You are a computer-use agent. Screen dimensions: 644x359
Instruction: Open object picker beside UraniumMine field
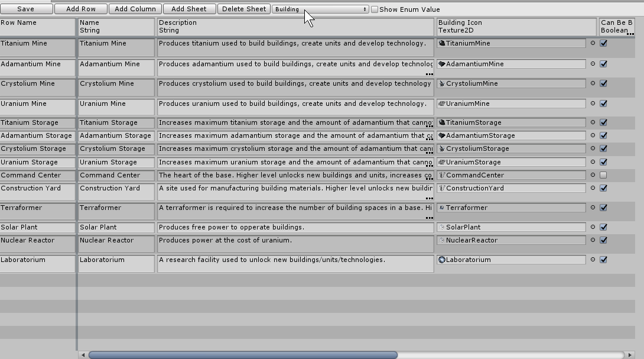[x=593, y=103]
